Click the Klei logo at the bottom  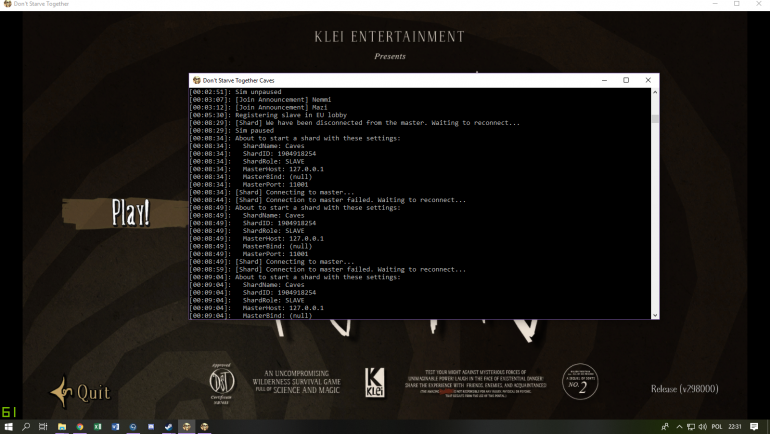(375, 382)
